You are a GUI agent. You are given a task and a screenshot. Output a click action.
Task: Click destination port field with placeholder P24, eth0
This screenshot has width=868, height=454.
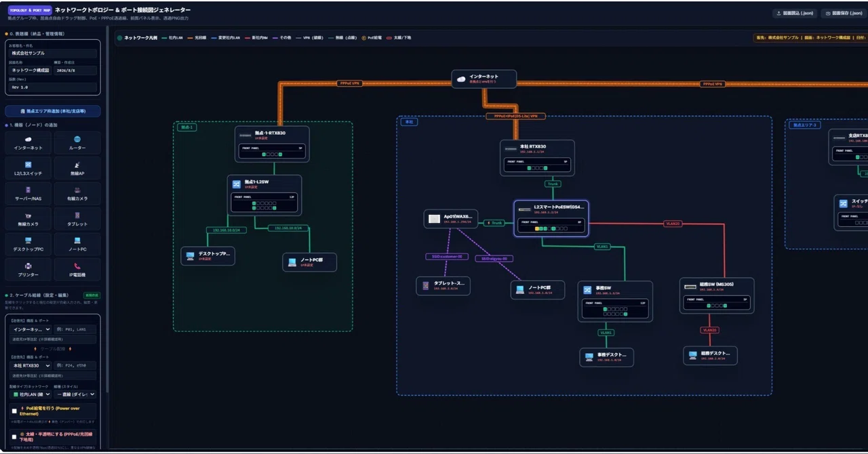click(x=75, y=365)
